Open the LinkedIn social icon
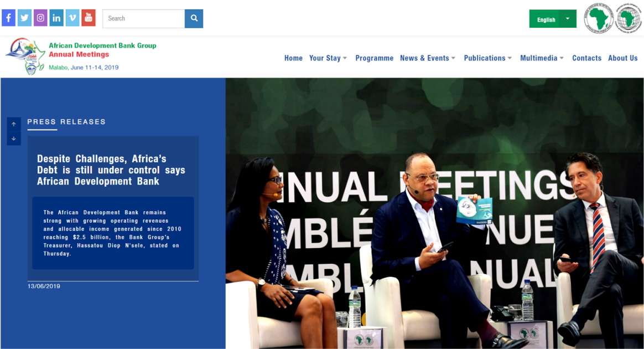This screenshot has height=349, width=644. tap(56, 18)
